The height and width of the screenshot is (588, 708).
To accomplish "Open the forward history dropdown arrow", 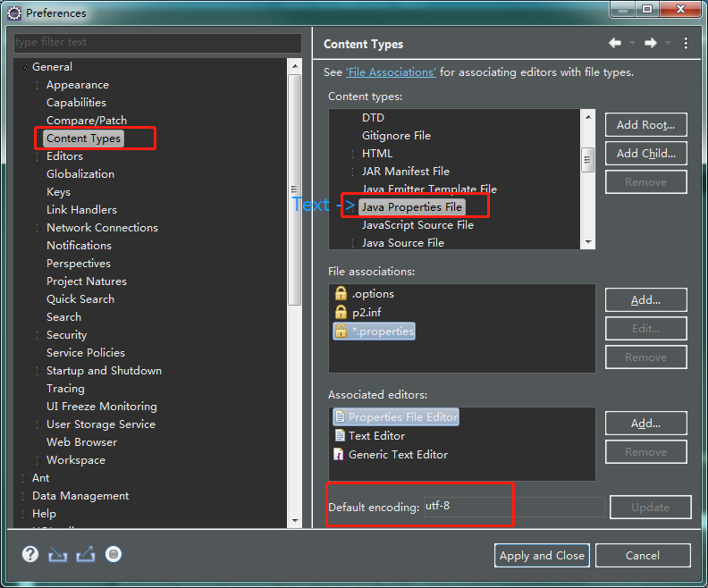I will [668, 43].
